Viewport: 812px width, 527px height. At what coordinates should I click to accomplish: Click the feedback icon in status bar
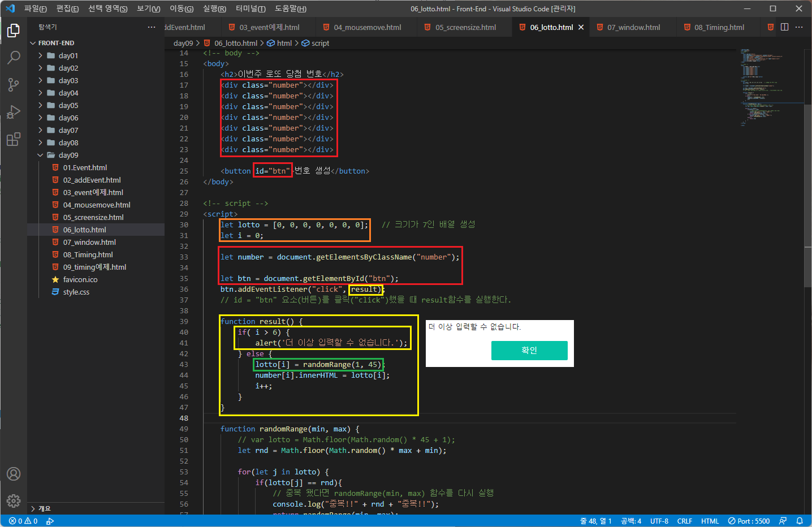[x=783, y=521]
